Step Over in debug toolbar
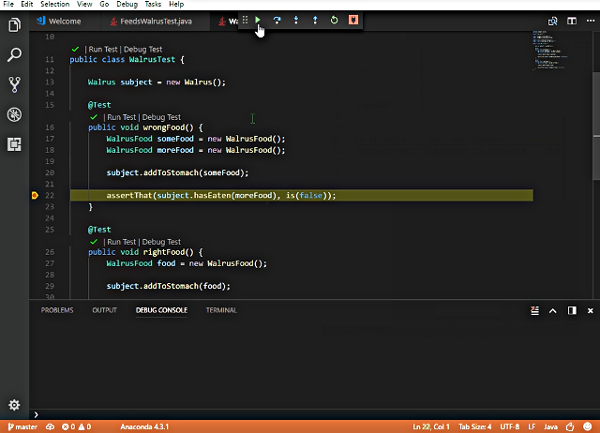The height and width of the screenshot is (433, 600). (277, 20)
